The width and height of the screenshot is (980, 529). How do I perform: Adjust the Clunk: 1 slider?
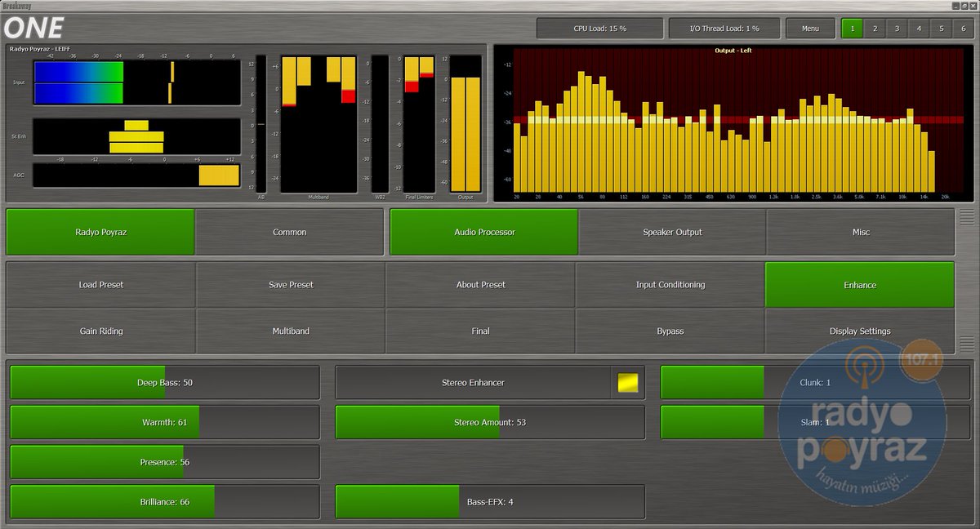coord(815,382)
